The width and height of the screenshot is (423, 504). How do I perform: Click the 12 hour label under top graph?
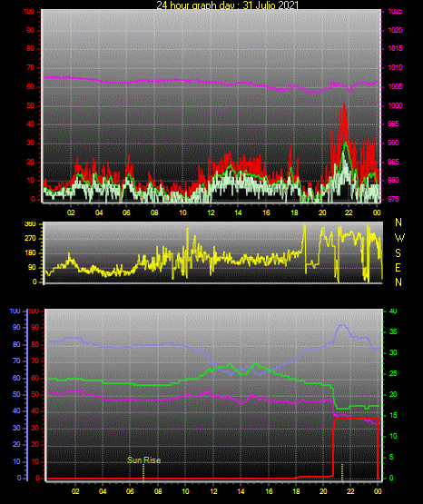coord(211,212)
